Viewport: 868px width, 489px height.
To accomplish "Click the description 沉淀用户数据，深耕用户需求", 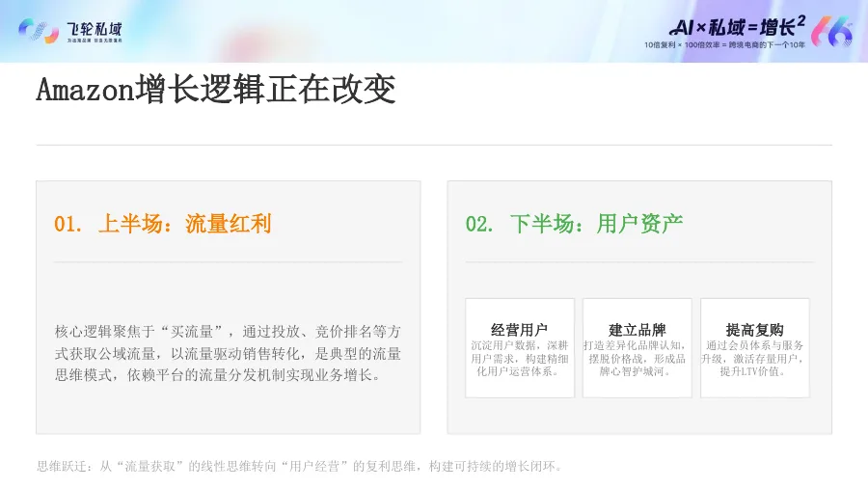I will [519, 358].
